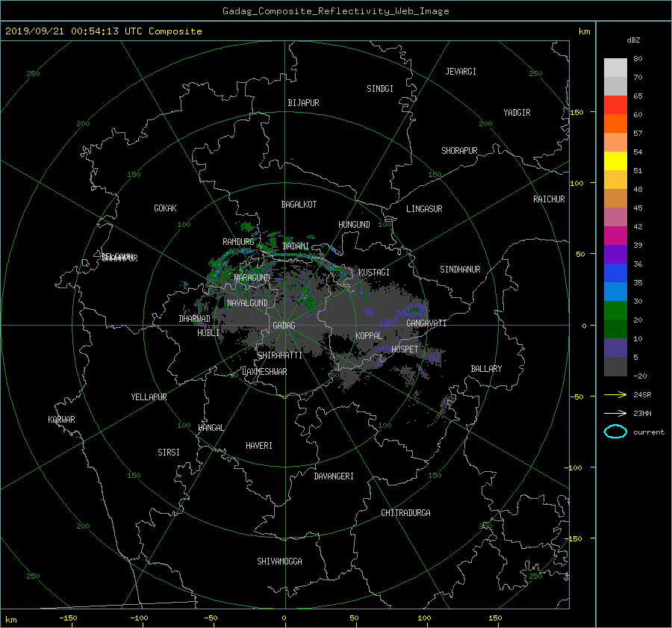Click the 'NAVALGUND' city label
Screen dimensions: 672x628
coord(247,303)
